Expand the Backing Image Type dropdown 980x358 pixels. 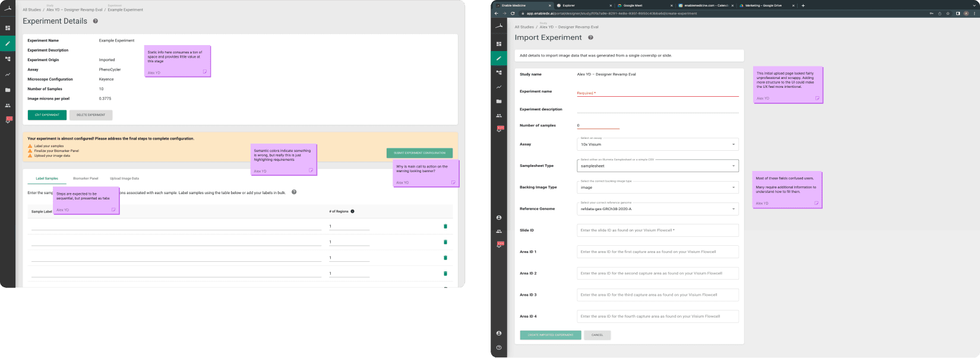658,187
